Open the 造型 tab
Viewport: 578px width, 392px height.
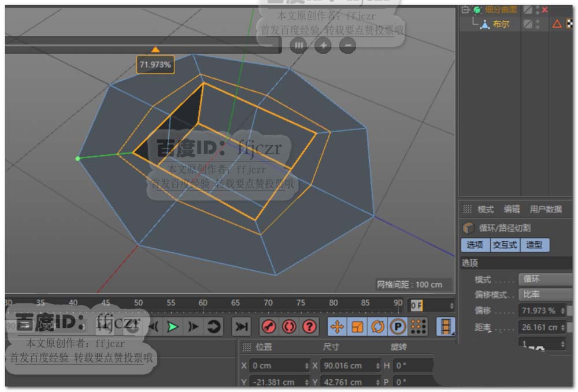(x=534, y=245)
